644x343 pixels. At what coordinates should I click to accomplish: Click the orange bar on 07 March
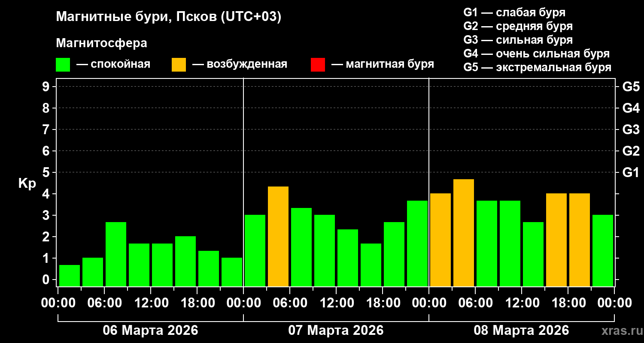point(278,236)
